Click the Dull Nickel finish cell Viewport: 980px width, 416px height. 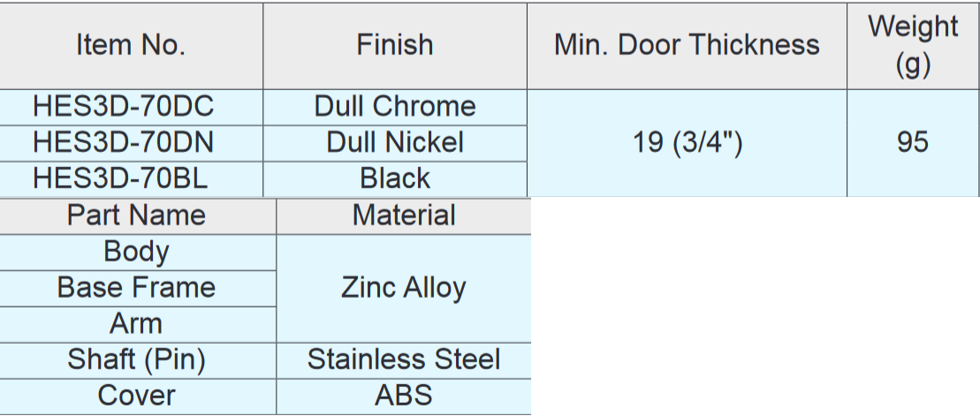coord(395,142)
